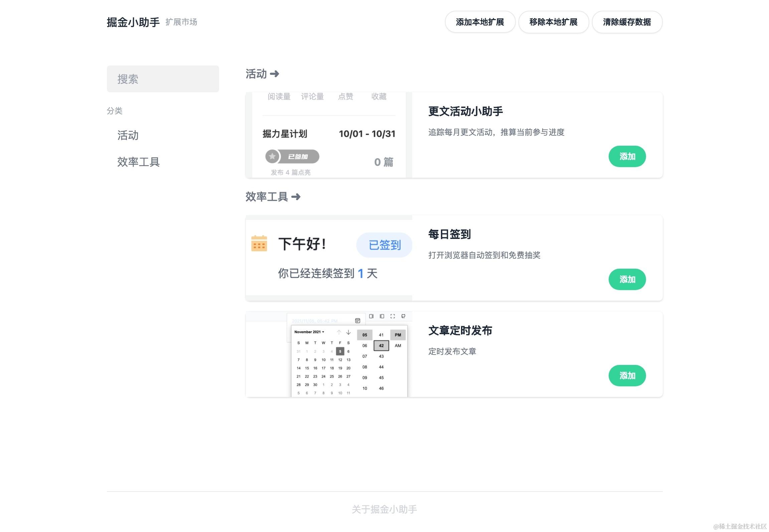Click the 效率工具 section arrow icon
Viewport: 769px width, 532px height.
[296, 196]
